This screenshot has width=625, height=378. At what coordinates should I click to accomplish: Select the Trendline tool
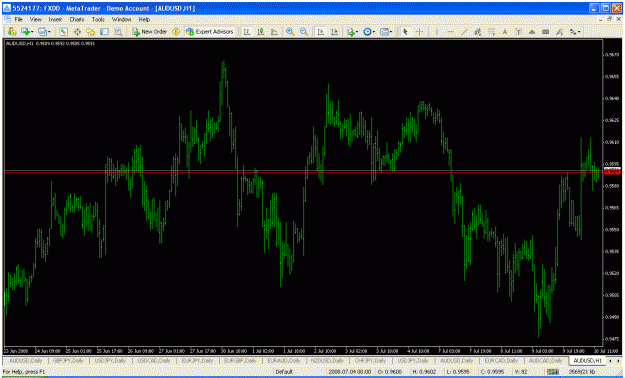tap(464, 32)
